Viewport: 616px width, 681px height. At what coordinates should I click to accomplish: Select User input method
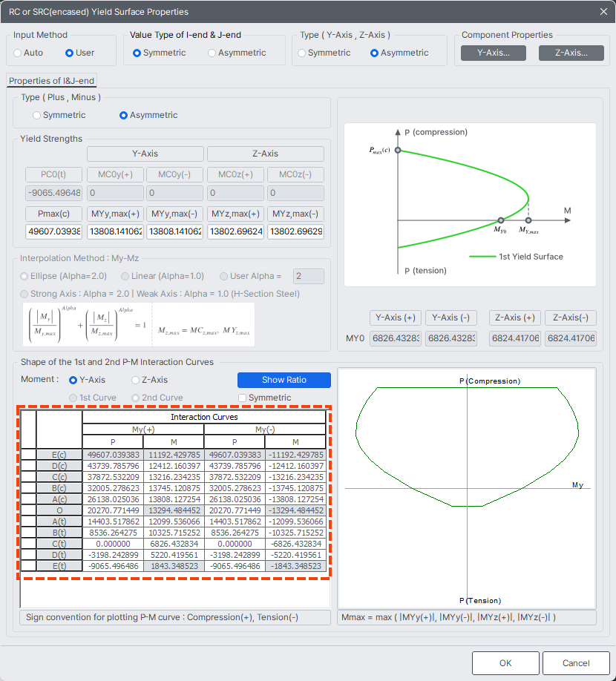(79, 53)
